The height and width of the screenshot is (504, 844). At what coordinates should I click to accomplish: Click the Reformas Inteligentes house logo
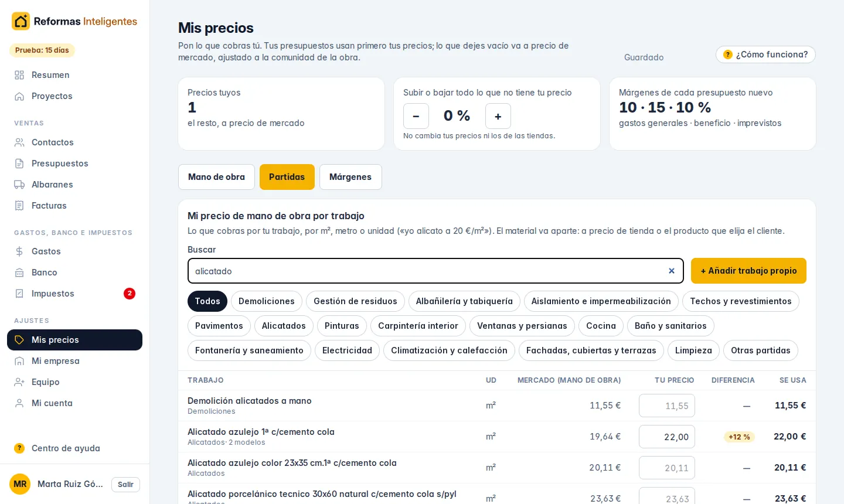coord(21,21)
